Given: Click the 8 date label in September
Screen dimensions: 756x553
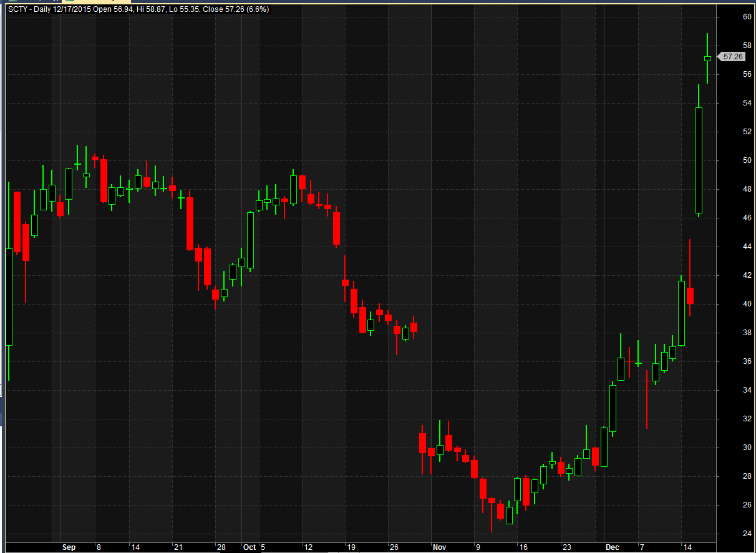Looking at the screenshot, I should [99, 547].
